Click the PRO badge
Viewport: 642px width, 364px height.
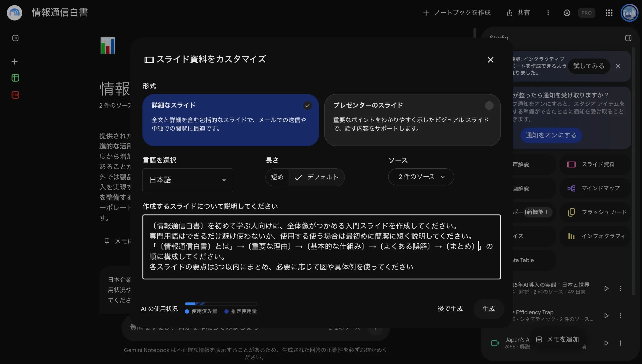click(586, 13)
